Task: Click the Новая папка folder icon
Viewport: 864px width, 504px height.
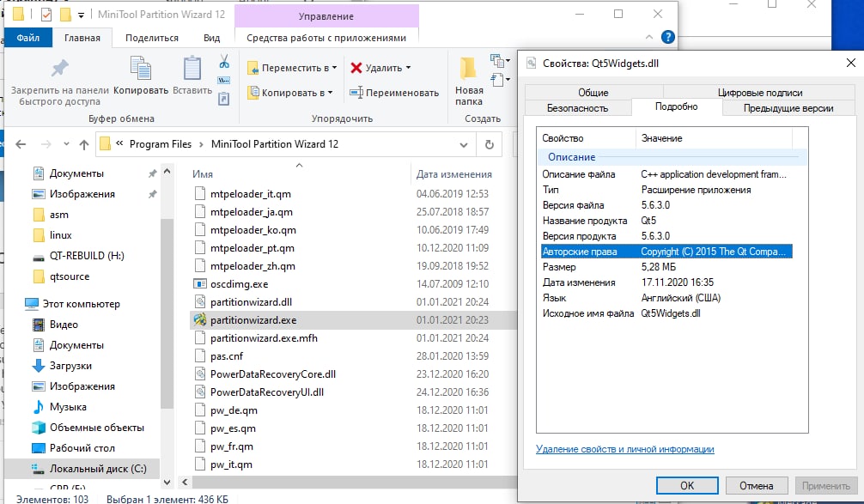Action: [x=468, y=69]
